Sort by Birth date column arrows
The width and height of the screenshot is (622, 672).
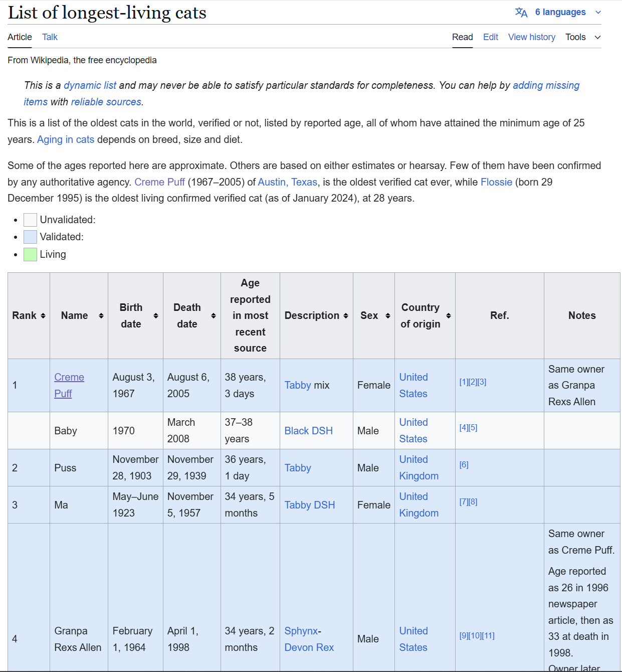click(x=156, y=315)
